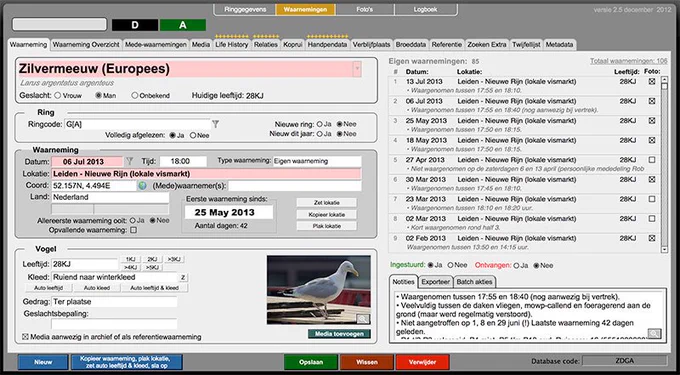Open the species dropdown arrow next to Zilvermeeuw
Image resolution: width=680 pixels, height=375 pixels.
click(357, 69)
